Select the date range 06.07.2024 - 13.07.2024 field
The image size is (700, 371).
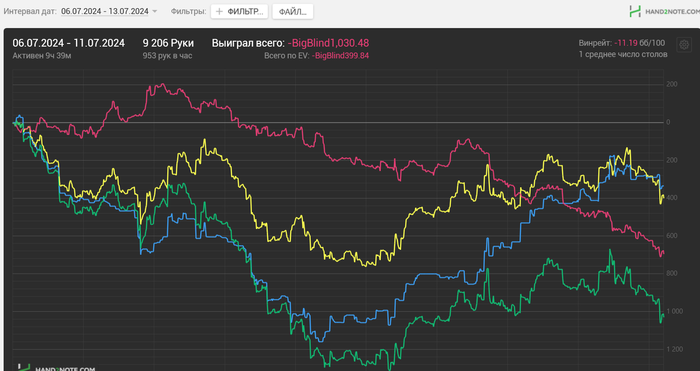(105, 12)
